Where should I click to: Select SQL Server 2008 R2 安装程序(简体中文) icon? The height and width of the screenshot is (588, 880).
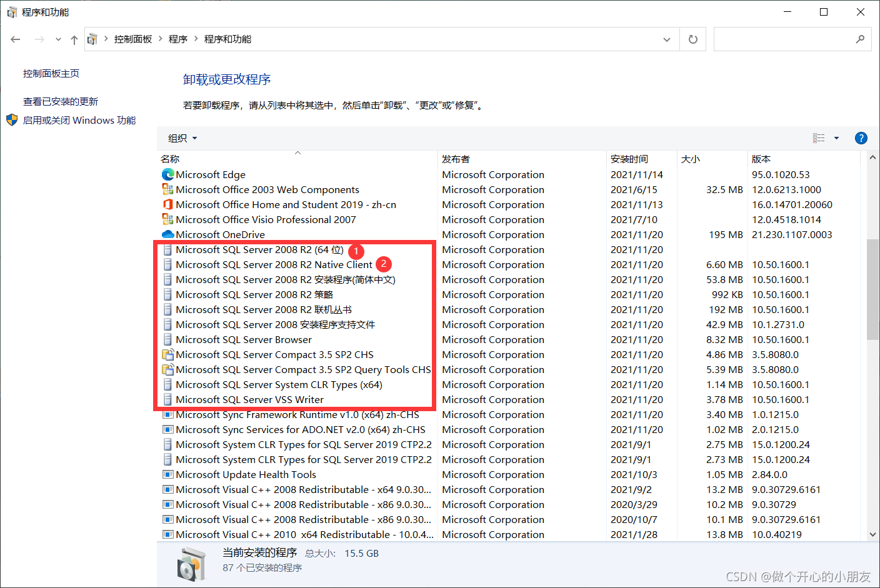point(167,279)
